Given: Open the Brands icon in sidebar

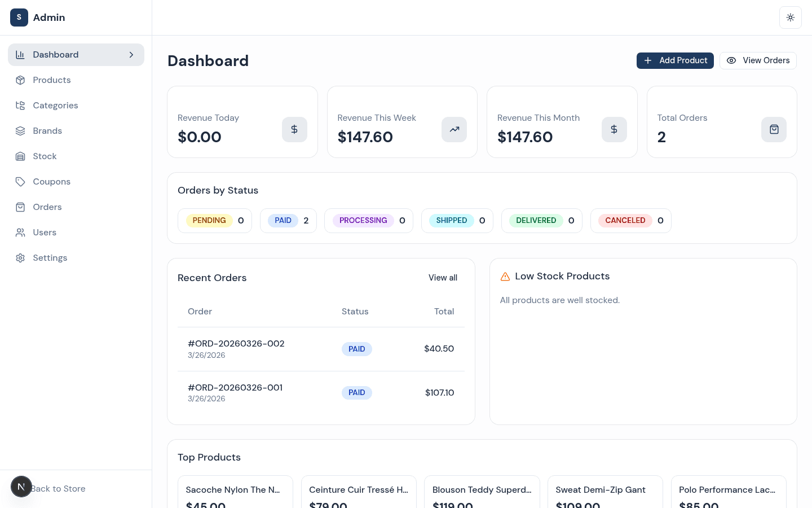Looking at the screenshot, I should 20,131.
